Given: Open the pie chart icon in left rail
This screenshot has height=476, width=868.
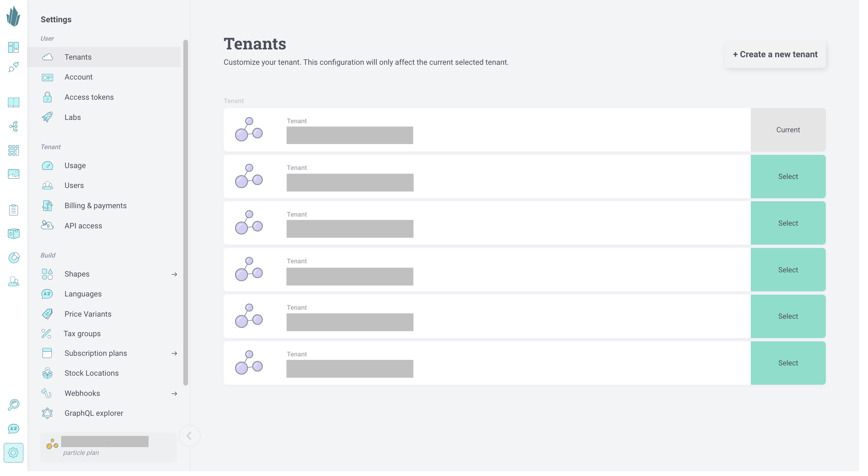Looking at the screenshot, I should 14,258.
